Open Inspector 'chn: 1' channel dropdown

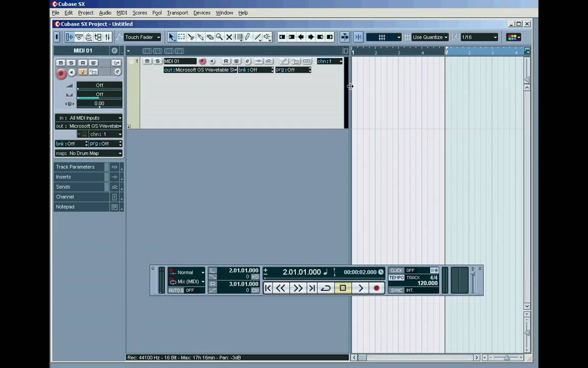105,134
